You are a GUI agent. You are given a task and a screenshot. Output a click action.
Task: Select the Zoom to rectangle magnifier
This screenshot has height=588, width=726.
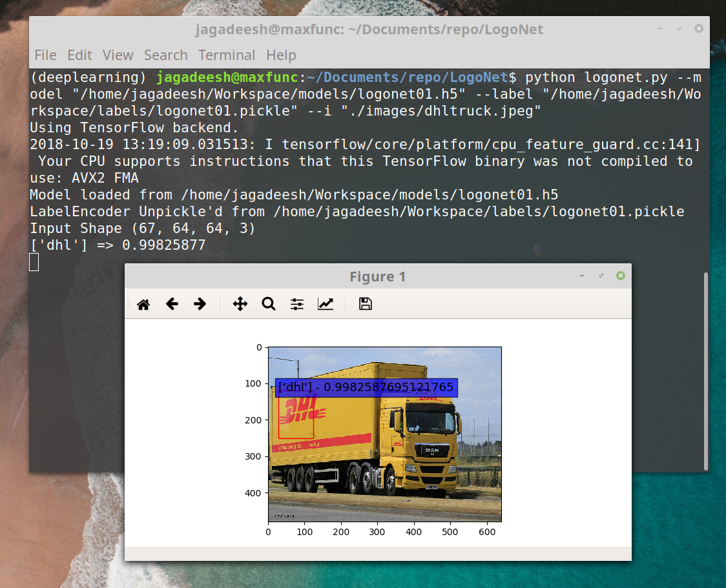pyautogui.click(x=269, y=304)
